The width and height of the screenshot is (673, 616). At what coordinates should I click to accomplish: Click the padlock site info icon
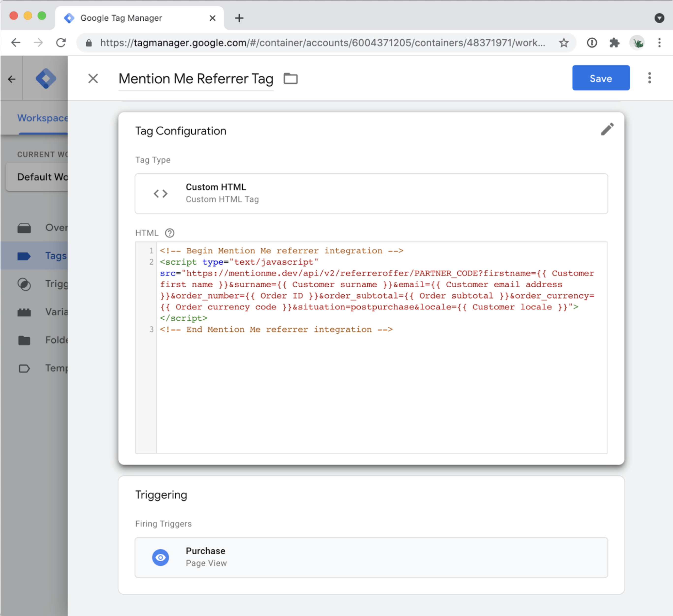pyautogui.click(x=89, y=43)
